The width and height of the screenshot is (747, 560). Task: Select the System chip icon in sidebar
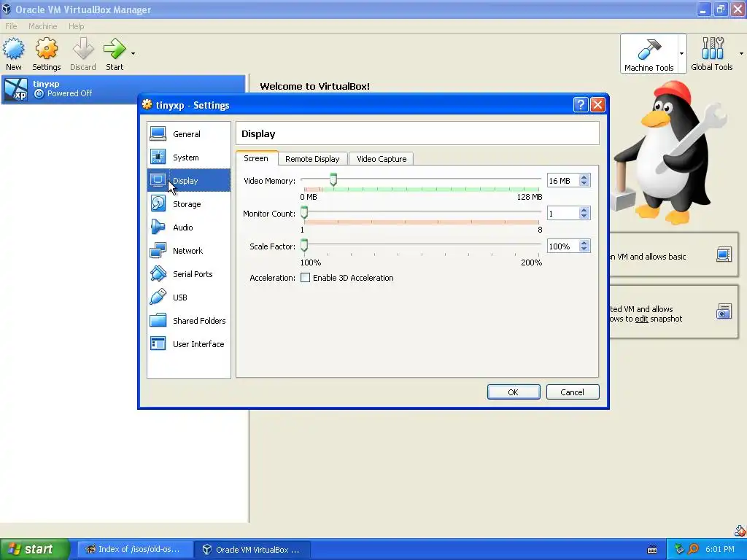point(158,157)
